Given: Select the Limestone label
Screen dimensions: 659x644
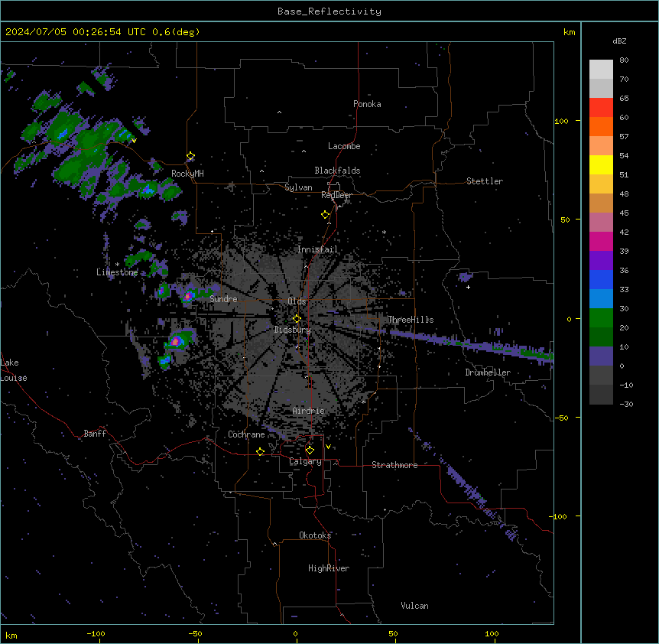Looking at the screenshot, I should click(117, 272).
